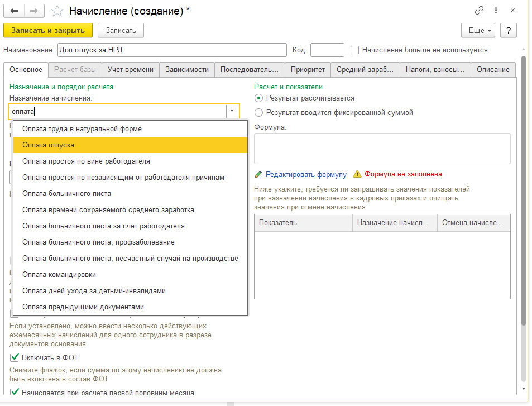Screen dimensions: 532x406
Task: Choose 'Оплата предыдущими документами' option
Action: 130,307
